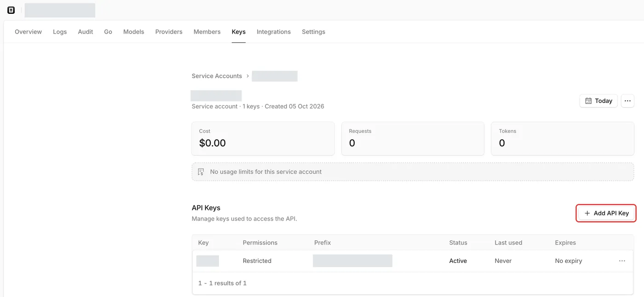Click the Add API Key button
Viewport: 644px width, 297px height.
pyautogui.click(x=606, y=213)
